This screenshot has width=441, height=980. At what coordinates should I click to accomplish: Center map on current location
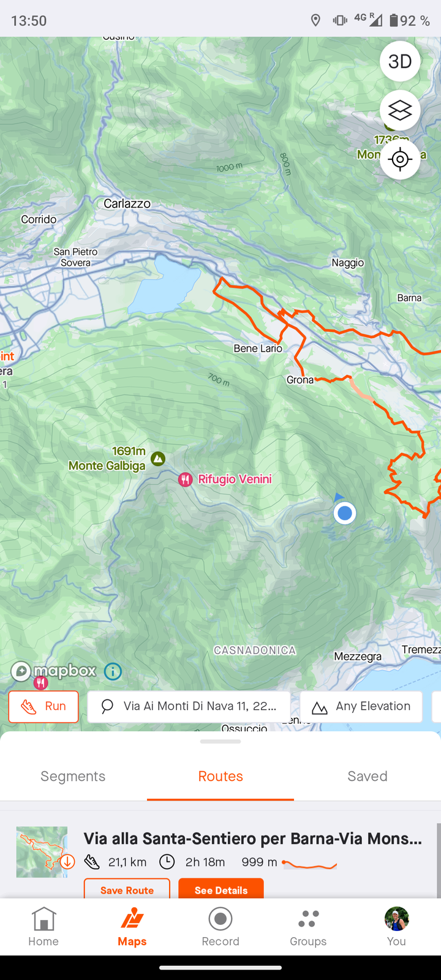coord(400,159)
